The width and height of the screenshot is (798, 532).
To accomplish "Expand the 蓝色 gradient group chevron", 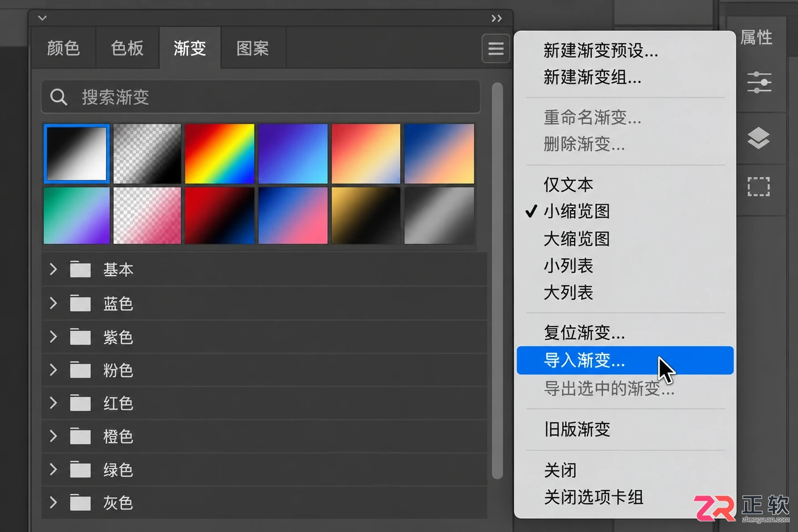I will pyautogui.click(x=53, y=303).
